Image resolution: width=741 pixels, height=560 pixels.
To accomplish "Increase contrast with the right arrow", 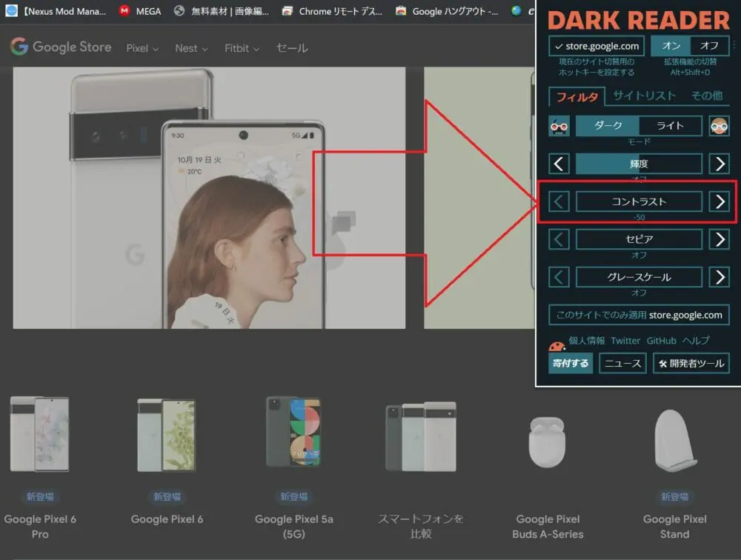I will [719, 201].
